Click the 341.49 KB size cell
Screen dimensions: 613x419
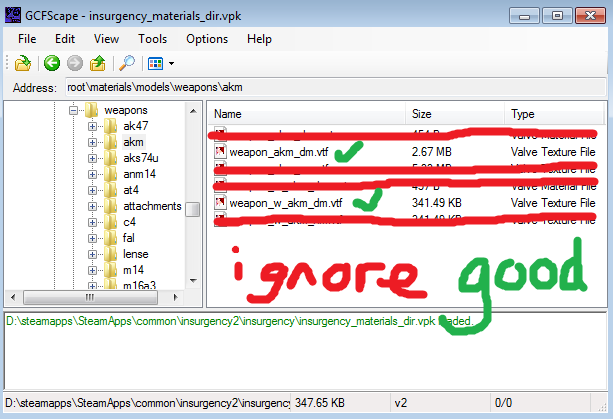437,203
